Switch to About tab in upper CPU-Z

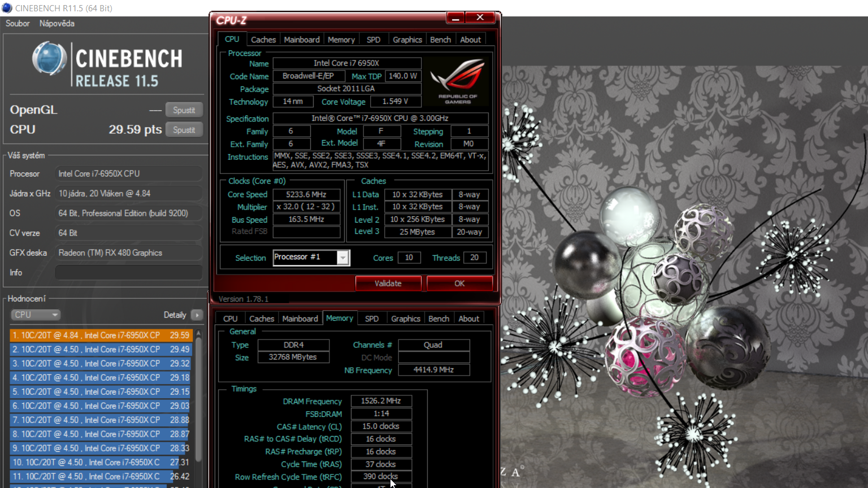point(471,40)
